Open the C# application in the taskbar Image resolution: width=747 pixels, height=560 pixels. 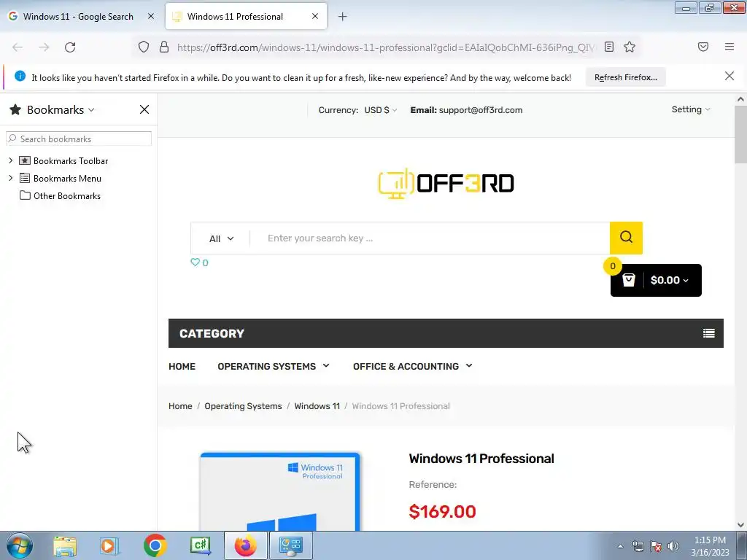pyautogui.click(x=201, y=545)
